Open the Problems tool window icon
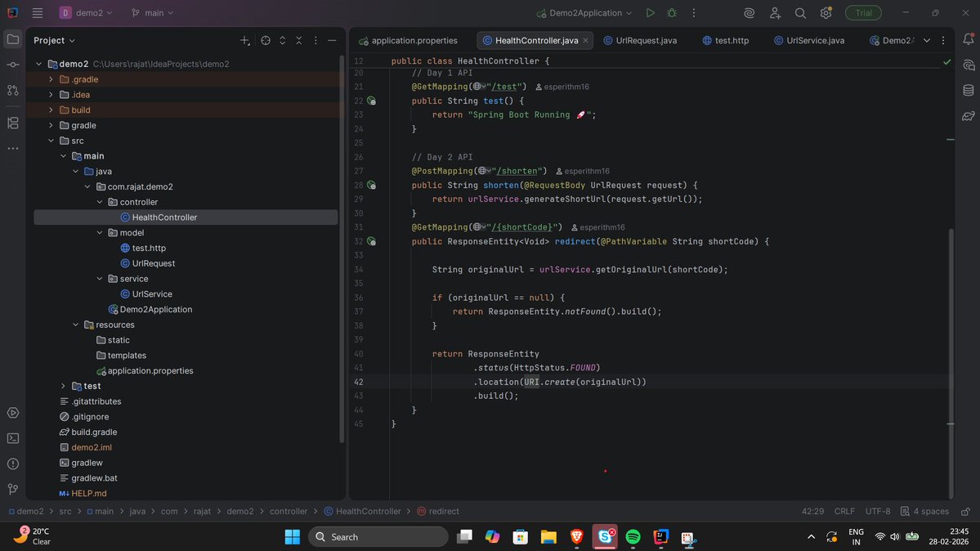The width and height of the screenshot is (980, 551). [12, 464]
